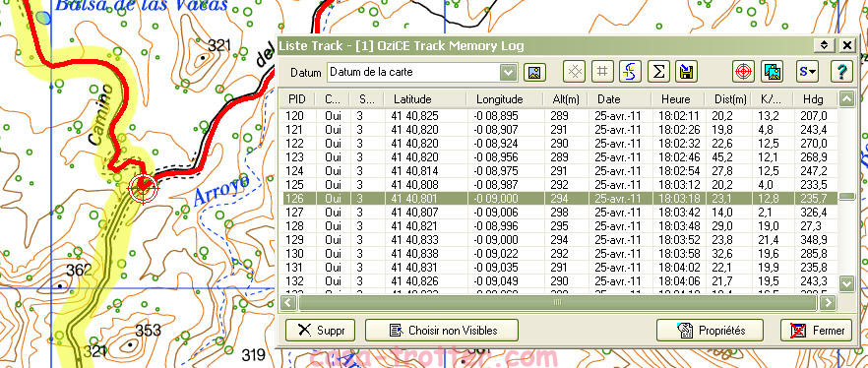Click the vertical scrollbar down arrow
This screenshot has width=868, height=368.
[x=847, y=284]
